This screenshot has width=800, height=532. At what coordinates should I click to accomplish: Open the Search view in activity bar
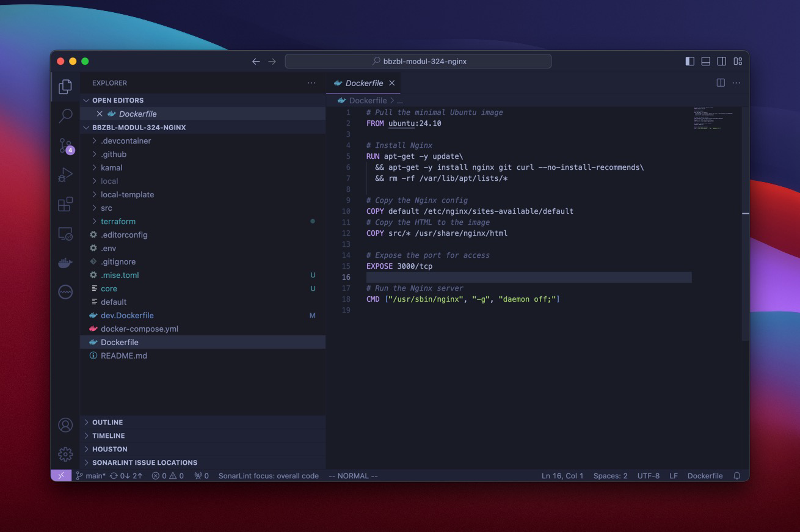[x=65, y=115]
